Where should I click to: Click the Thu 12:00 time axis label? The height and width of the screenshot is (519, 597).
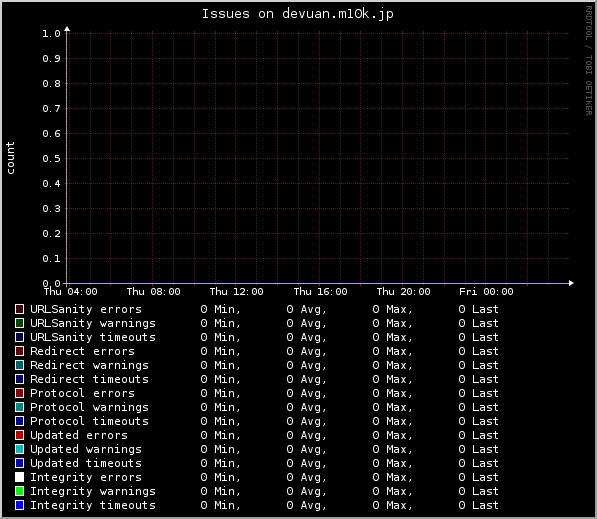point(236,292)
